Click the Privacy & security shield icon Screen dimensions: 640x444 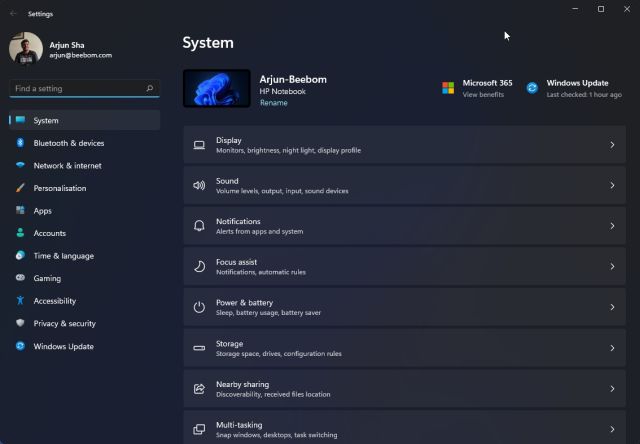click(x=20, y=323)
